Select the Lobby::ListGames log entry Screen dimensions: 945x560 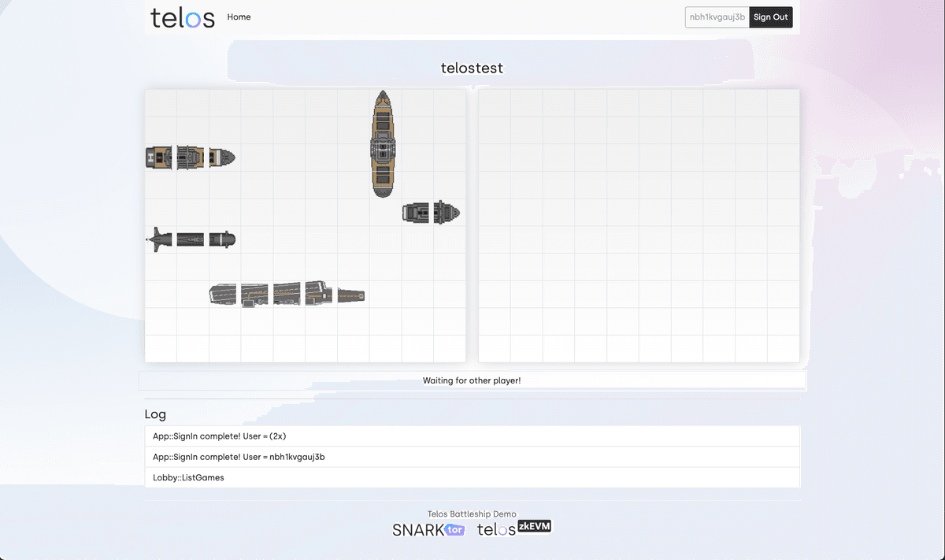tap(472, 477)
